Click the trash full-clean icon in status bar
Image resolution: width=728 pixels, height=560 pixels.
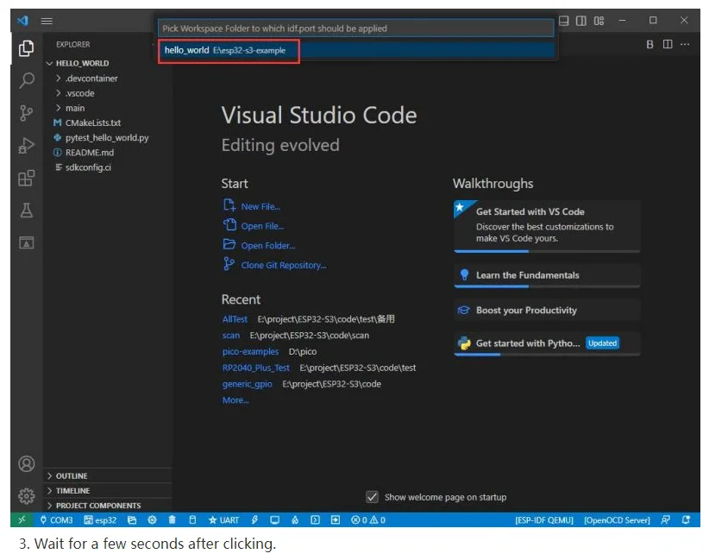[173, 520]
